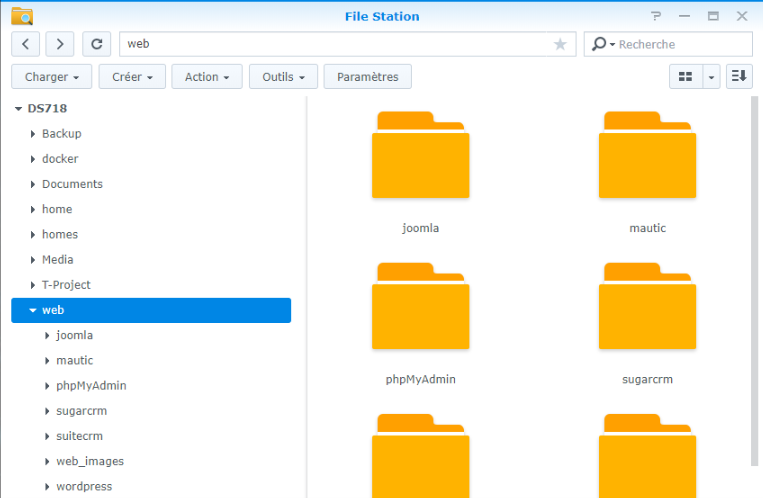Click the search magnifier icon
The width and height of the screenshot is (763, 498).
pyautogui.click(x=599, y=44)
